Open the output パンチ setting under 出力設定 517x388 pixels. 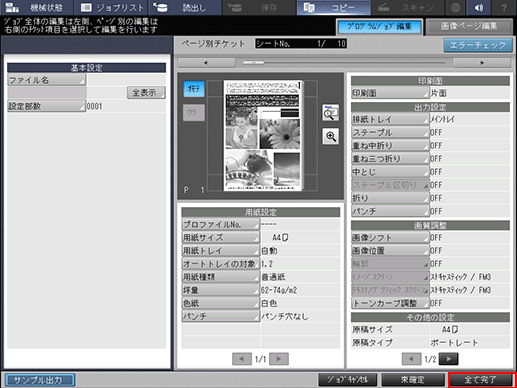tap(390, 211)
